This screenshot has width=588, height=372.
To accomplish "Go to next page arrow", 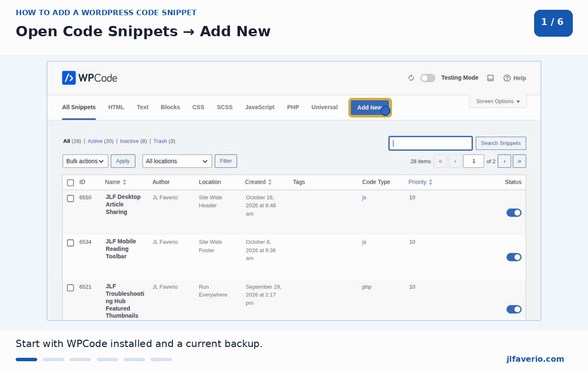I will [504, 161].
